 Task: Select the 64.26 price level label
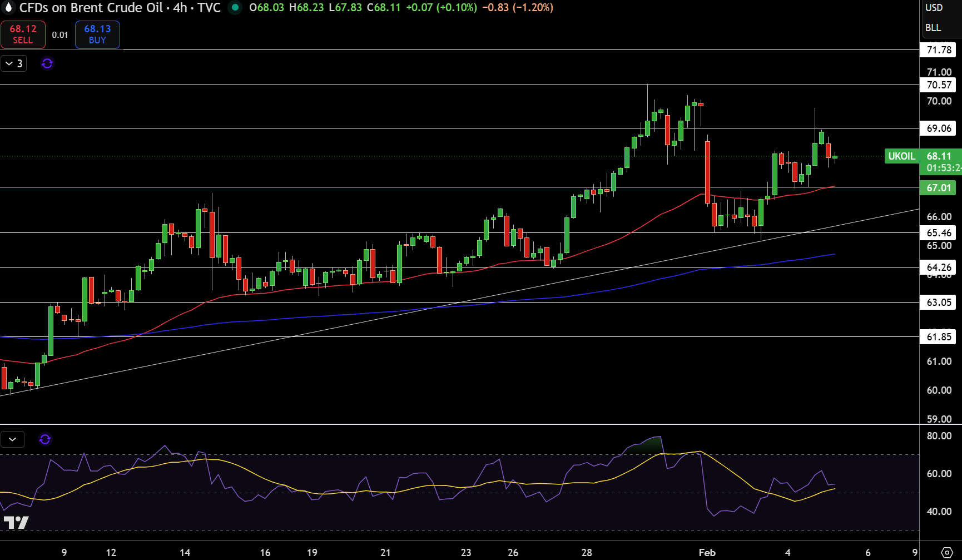click(x=939, y=267)
